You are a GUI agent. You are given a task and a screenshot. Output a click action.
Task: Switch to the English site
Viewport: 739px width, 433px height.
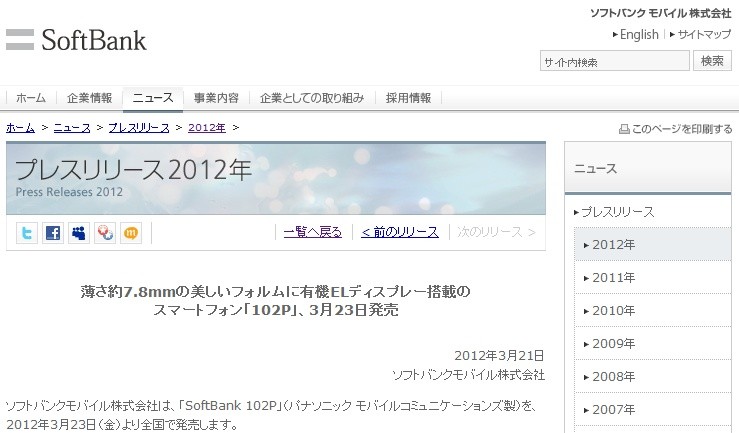pos(636,34)
